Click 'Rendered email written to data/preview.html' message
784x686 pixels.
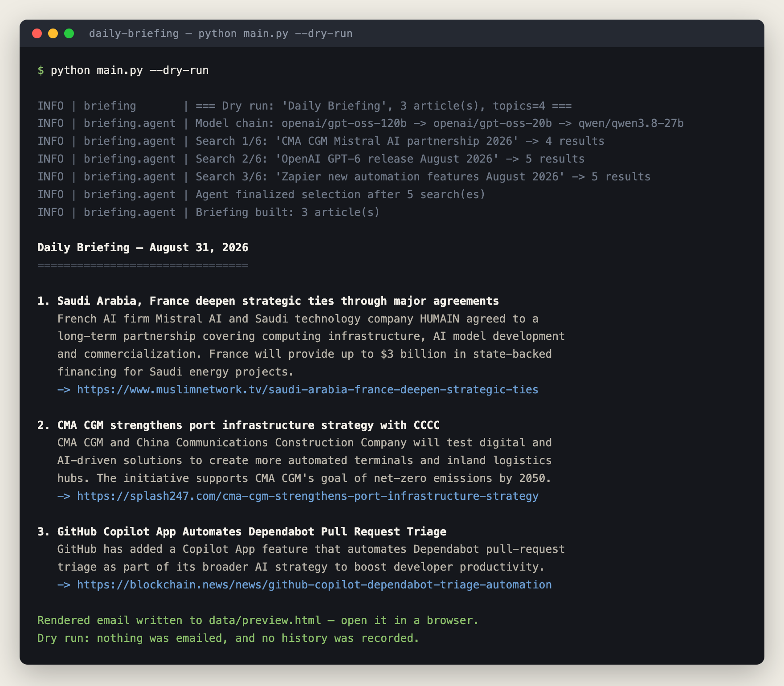pyautogui.click(x=258, y=621)
